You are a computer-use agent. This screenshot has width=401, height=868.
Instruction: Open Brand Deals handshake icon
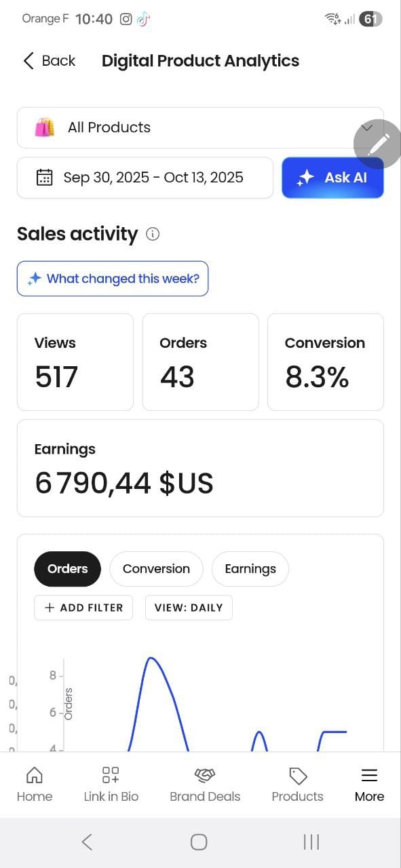pos(205,775)
